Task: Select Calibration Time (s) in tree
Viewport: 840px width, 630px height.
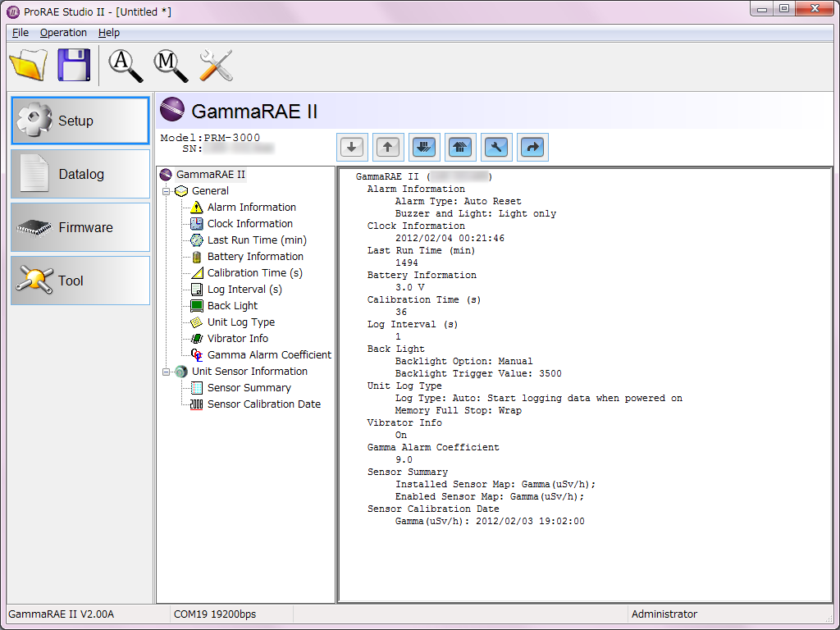Action: 255,273
